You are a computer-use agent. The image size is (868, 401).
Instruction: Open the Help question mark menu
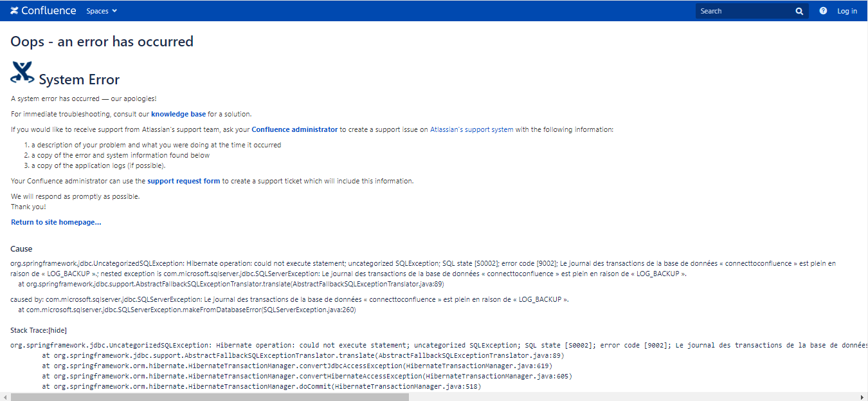[x=823, y=11]
